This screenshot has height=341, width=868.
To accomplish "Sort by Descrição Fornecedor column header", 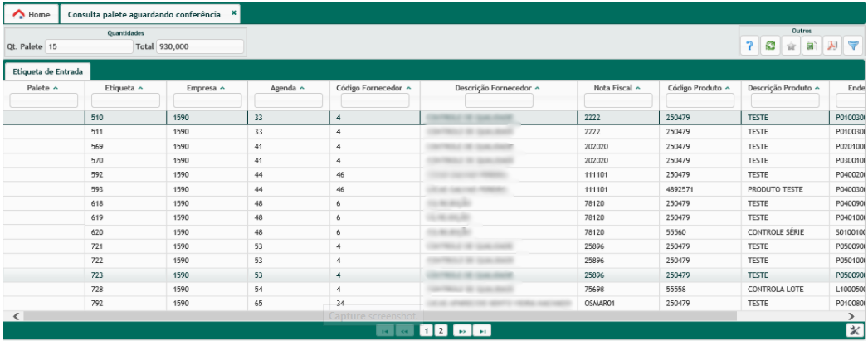I will pos(498,87).
